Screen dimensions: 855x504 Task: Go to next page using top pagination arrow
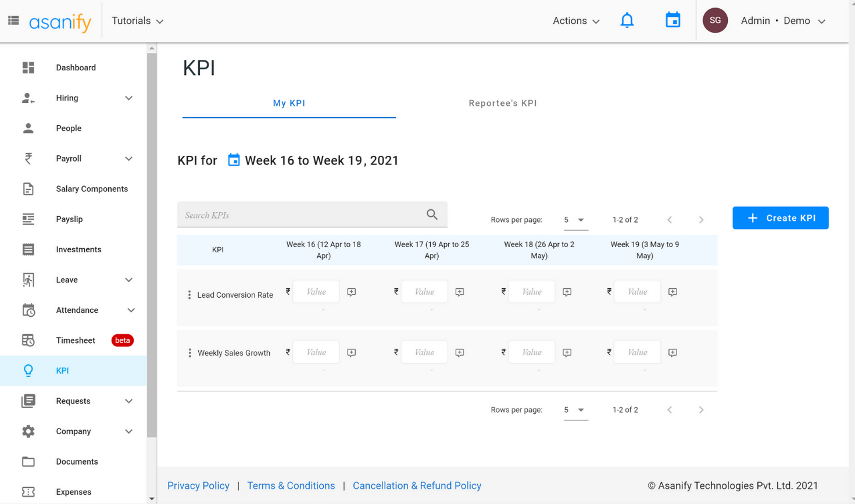[x=701, y=220]
